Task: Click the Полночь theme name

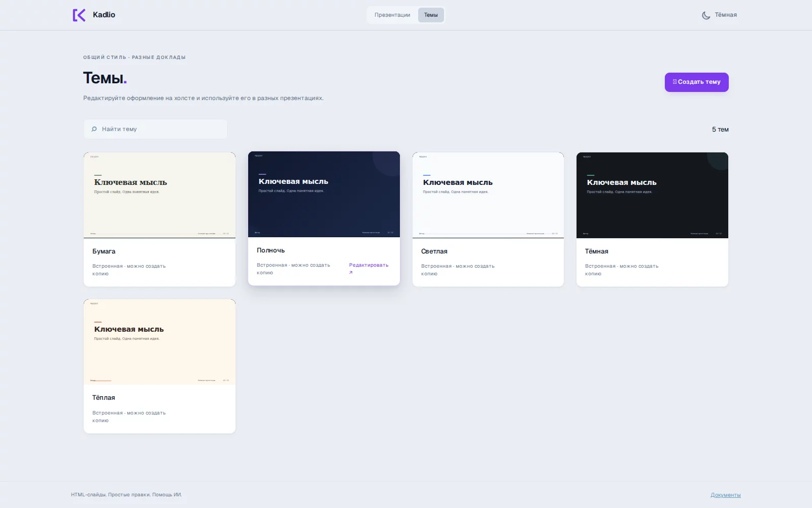Action: pyautogui.click(x=271, y=250)
